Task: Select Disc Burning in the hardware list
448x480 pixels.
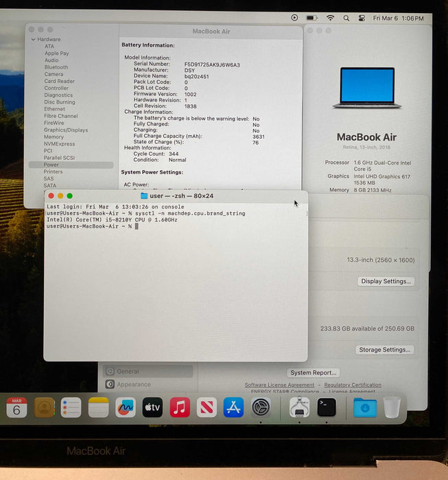Action: point(60,102)
